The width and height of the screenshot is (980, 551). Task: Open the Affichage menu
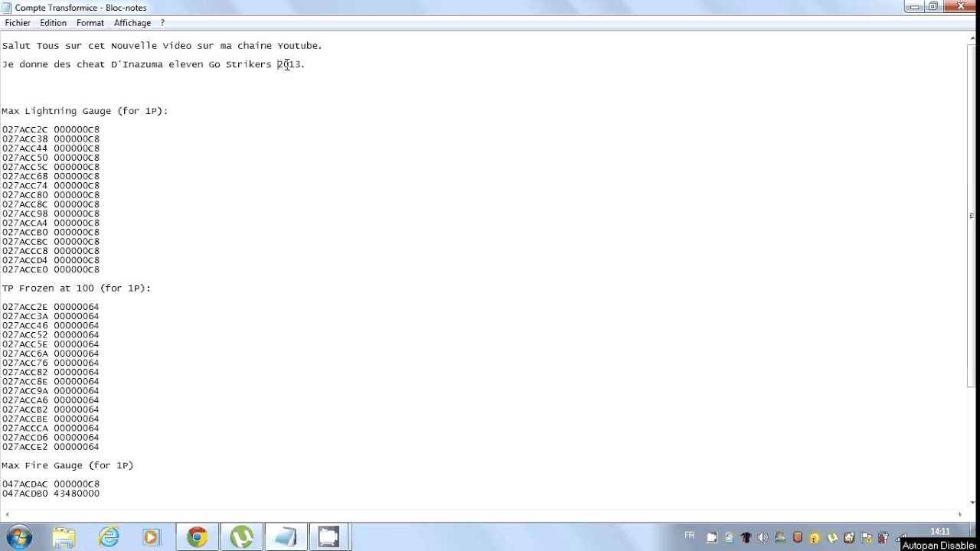132,23
